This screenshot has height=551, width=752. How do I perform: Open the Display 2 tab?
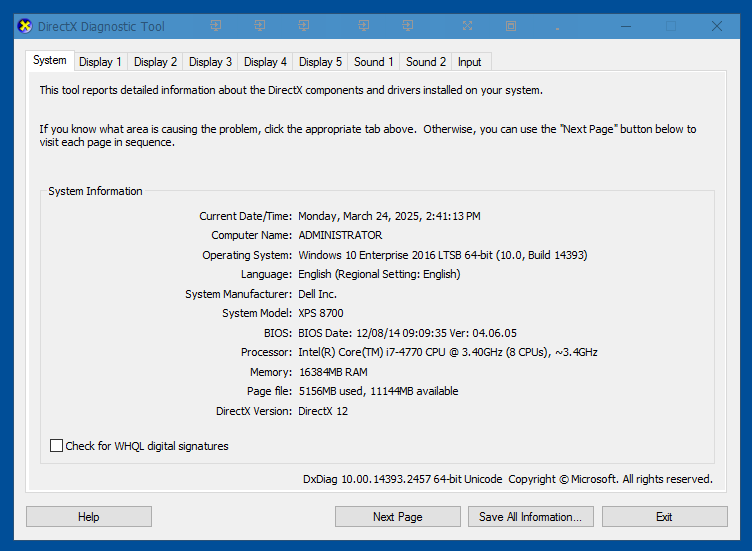click(x=155, y=62)
